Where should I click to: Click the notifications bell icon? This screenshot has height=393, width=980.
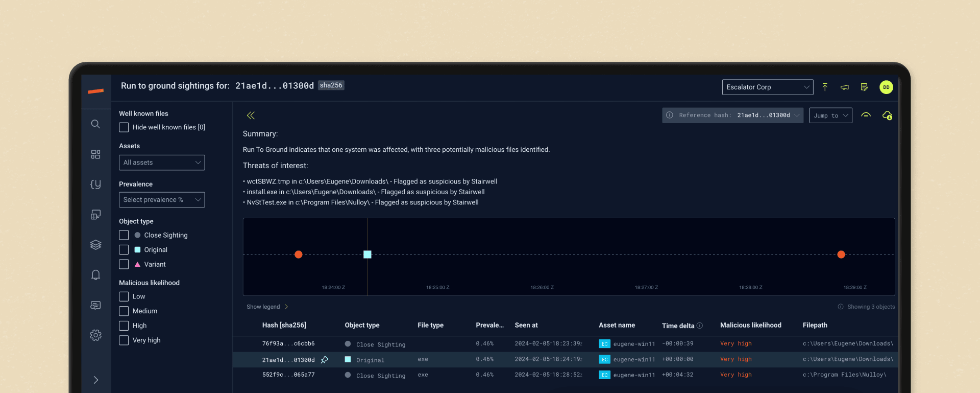point(95,275)
